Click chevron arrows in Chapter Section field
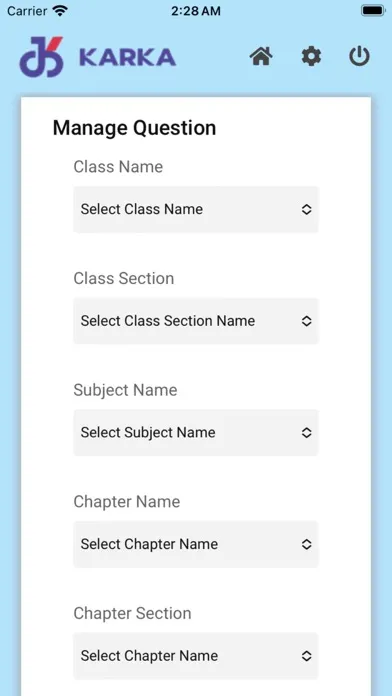This screenshot has width=392, height=696. point(306,656)
